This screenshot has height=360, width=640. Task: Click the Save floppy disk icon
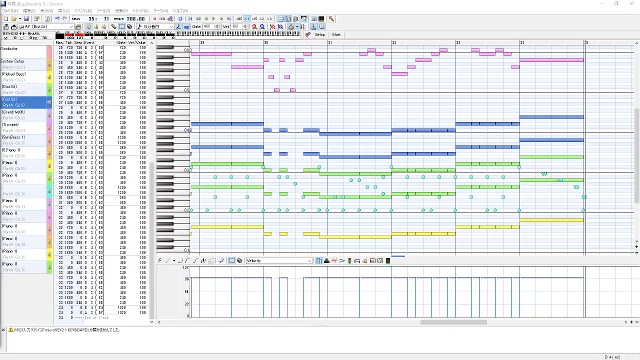(27, 19)
